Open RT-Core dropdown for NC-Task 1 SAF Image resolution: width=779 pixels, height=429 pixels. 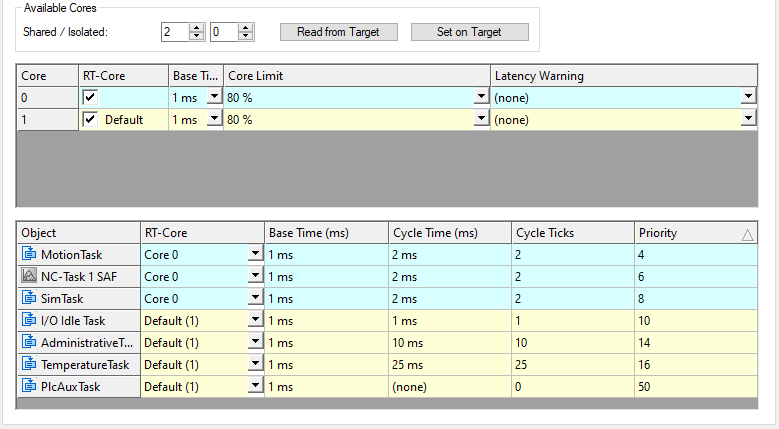[x=255, y=275]
